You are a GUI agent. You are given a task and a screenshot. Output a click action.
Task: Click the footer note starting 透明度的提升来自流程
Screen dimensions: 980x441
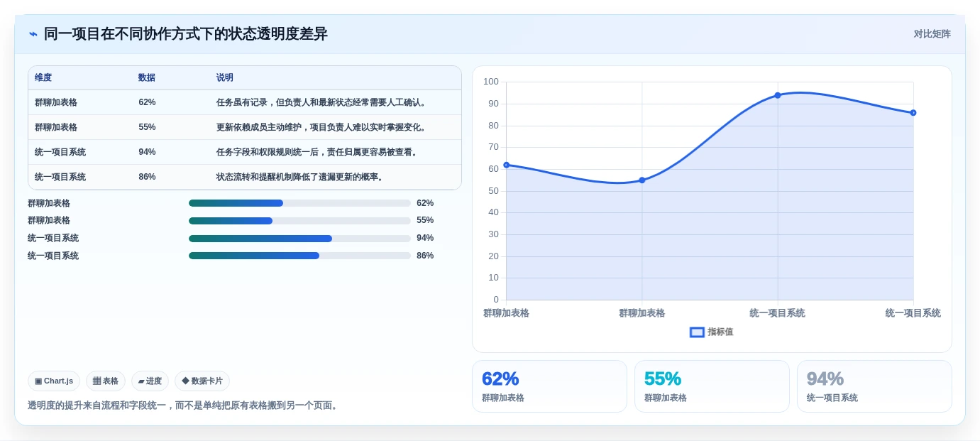(x=185, y=405)
